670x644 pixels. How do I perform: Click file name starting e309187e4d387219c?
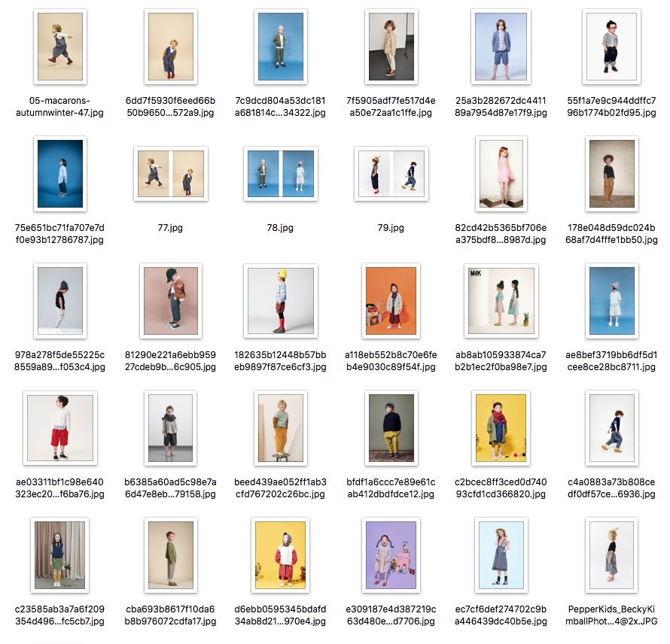point(391,615)
